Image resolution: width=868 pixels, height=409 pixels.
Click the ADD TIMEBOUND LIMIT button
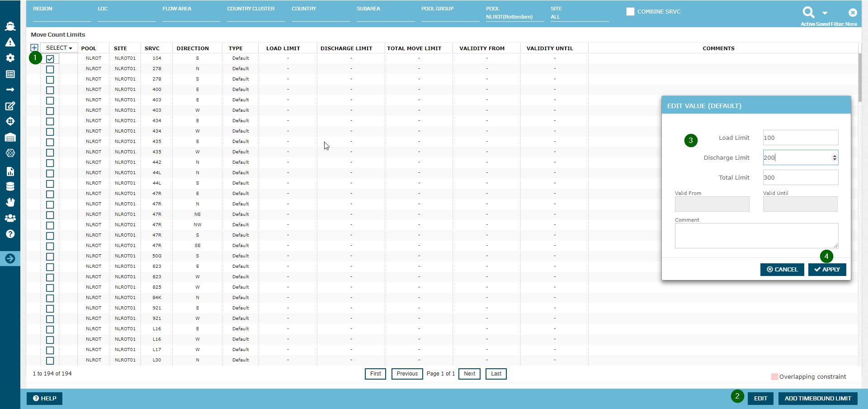(817, 399)
